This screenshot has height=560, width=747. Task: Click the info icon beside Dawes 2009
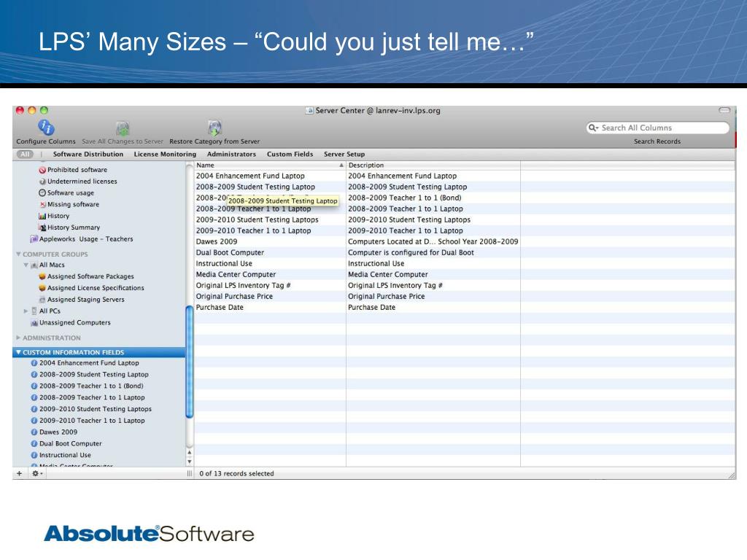pos(34,432)
